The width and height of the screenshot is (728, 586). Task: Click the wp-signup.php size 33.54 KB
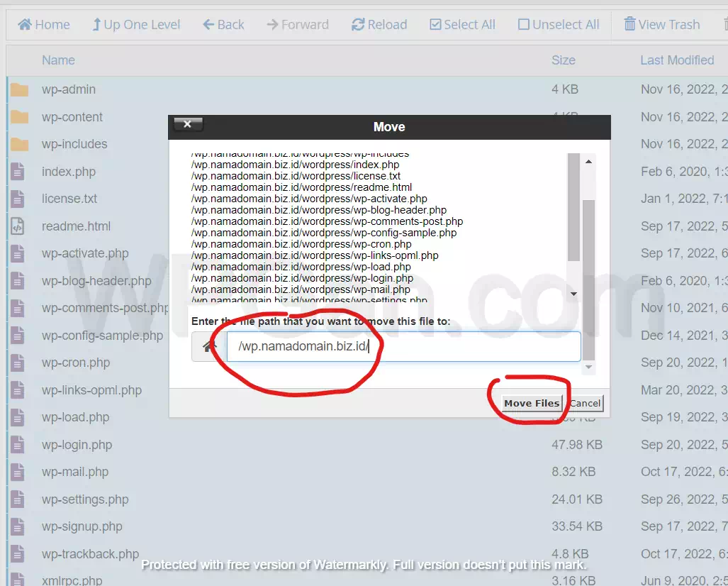pos(576,527)
